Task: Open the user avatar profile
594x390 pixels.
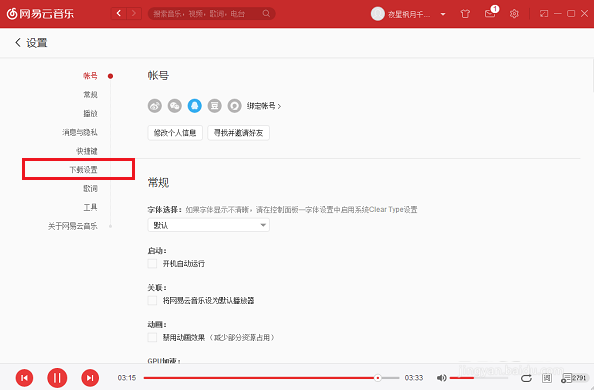Action: [x=377, y=14]
